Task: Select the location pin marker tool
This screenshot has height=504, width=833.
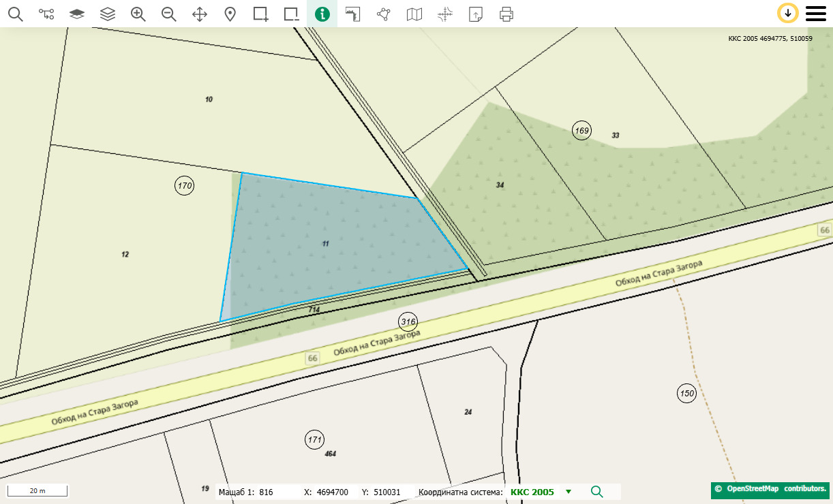Action: [230, 14]
